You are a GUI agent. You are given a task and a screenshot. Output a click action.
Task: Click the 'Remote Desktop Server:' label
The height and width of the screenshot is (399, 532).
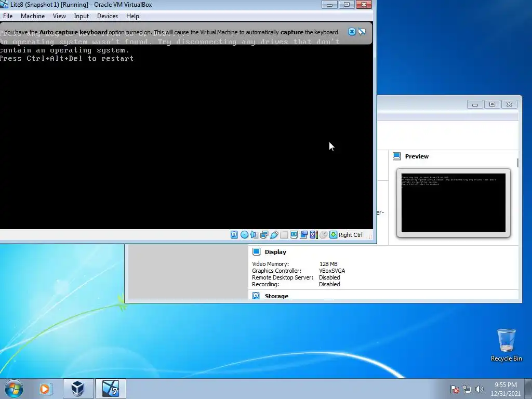coord(283,277)
